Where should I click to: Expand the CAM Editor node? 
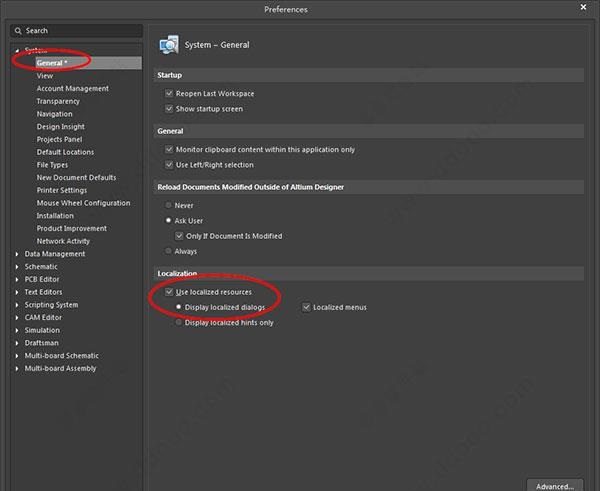click(17, 317)
